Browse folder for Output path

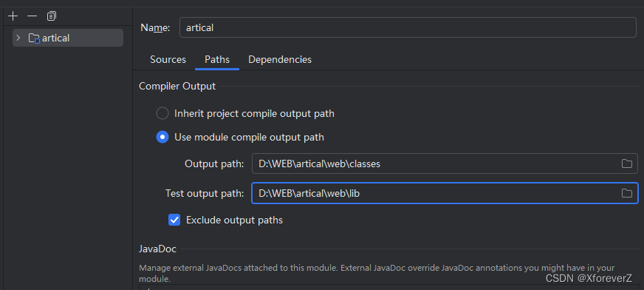pos(626,163)
